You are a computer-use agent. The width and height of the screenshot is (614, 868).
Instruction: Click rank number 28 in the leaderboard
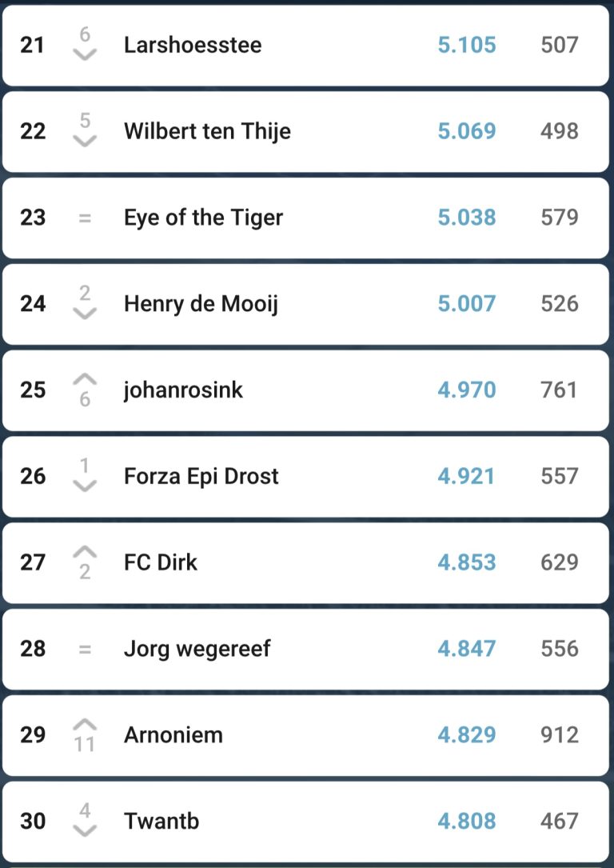[33, 649]
